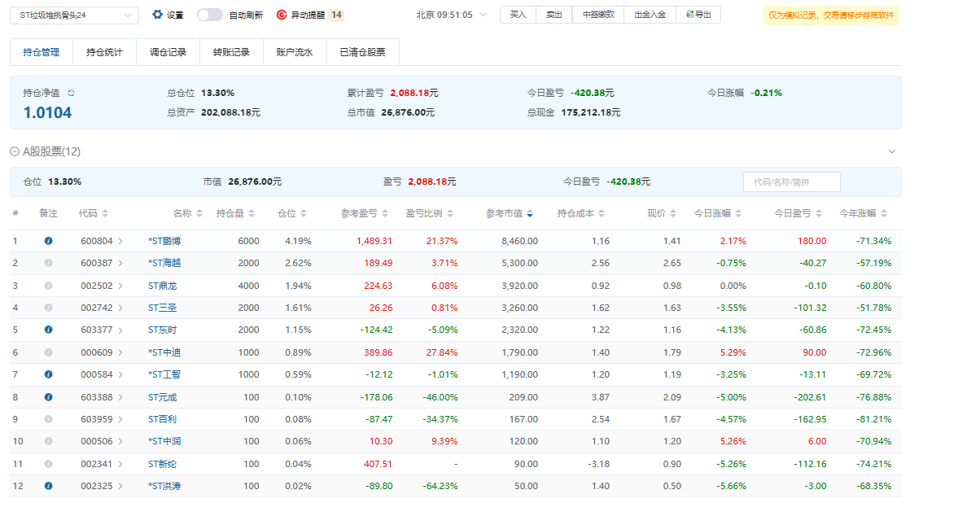Sort table by 今日涨幅 column
The image size is (980, 516).
coord(716,213)
